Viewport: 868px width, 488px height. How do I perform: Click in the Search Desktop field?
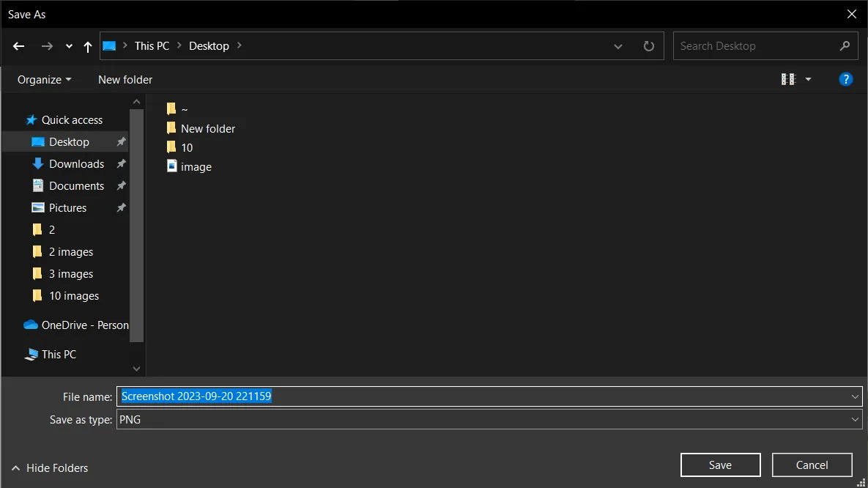pyautogui.click(x=756, y=46)
